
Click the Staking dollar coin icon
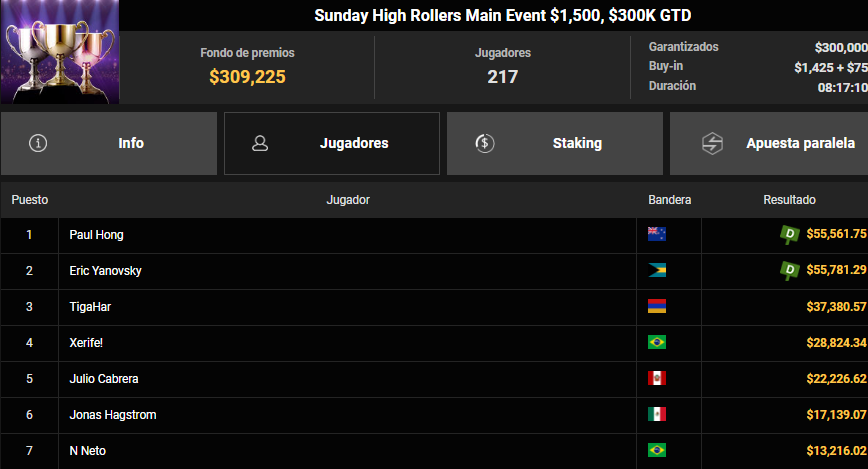tap(485, 143)
